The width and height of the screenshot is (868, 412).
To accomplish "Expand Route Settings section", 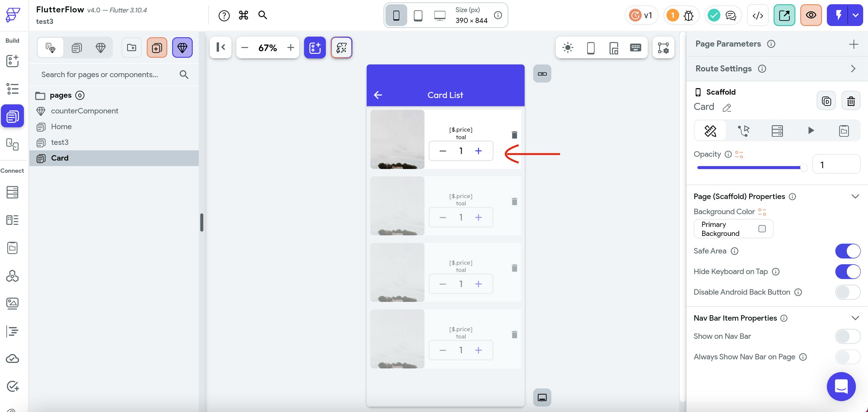I will point(853,69).
